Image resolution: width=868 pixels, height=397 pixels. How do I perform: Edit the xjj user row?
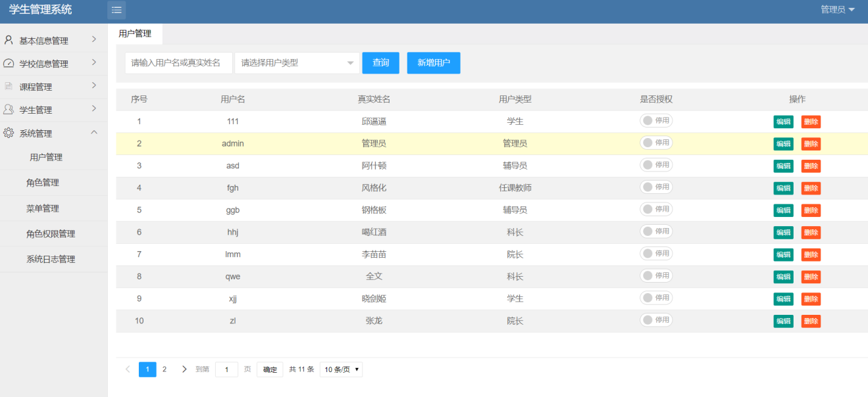point(783,299)
